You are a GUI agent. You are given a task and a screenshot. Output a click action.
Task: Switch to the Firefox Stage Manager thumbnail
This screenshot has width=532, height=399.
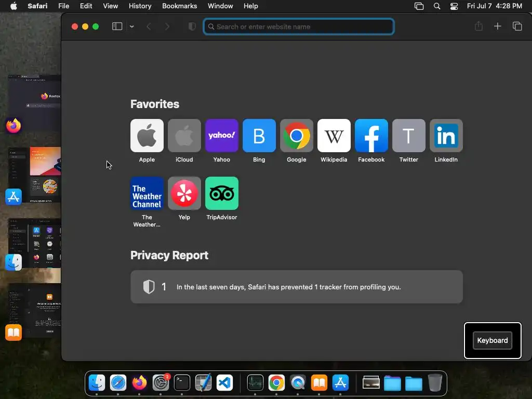33,103
